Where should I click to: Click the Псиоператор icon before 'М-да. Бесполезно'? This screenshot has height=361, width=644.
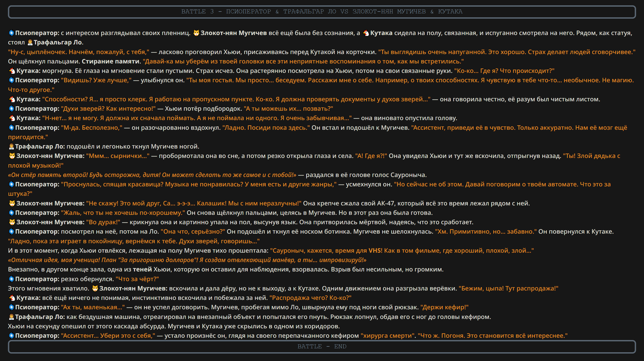click(12, 128)
